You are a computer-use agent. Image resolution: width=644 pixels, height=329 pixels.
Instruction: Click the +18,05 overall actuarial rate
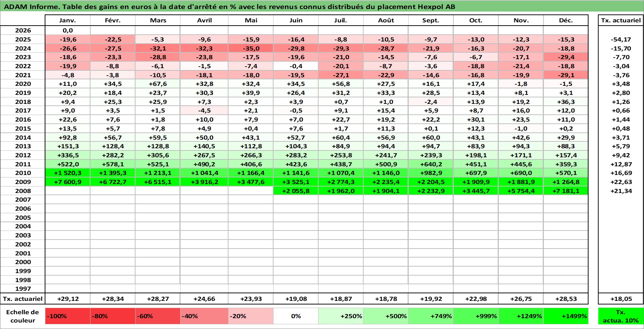coord(621,299)
